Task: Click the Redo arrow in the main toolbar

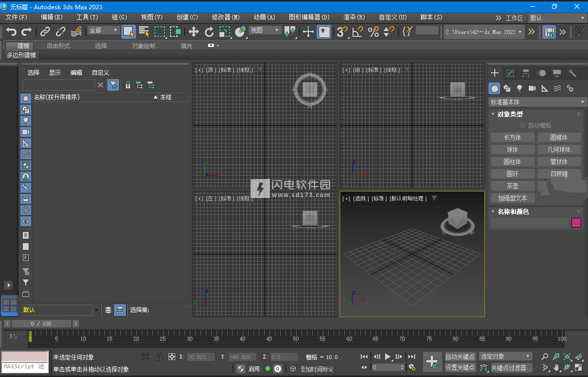Action: click(x=27, y=32)
